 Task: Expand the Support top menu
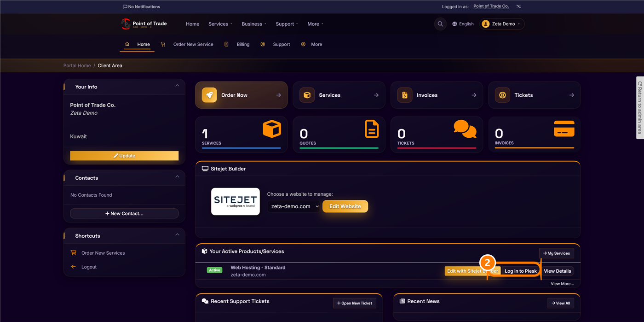pos(287,24)
